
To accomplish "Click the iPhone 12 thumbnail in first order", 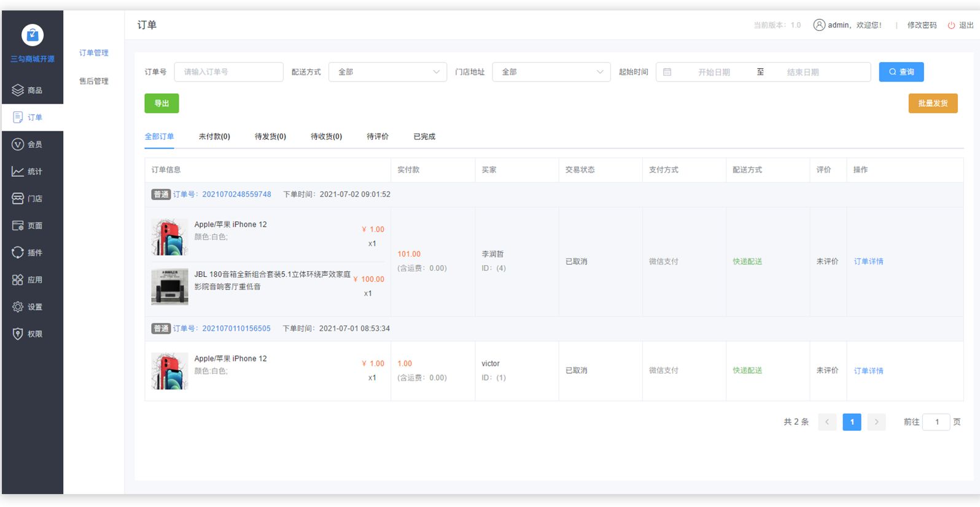I will pos(169,237).
